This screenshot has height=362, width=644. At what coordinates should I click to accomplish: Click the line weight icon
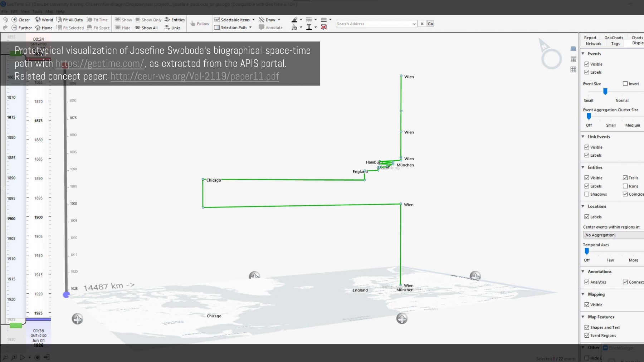click(324, 20)
